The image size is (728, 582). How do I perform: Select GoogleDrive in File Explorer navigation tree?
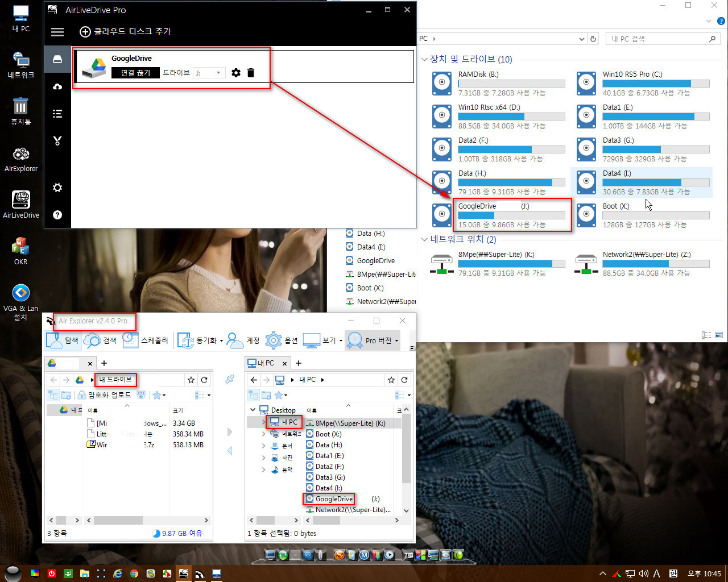(370, 261)
